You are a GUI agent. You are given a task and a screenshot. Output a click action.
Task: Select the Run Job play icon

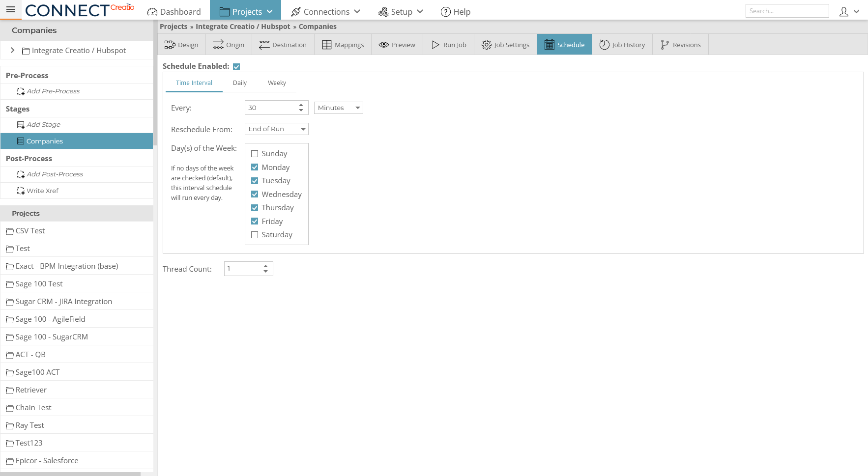click(435, 44)
